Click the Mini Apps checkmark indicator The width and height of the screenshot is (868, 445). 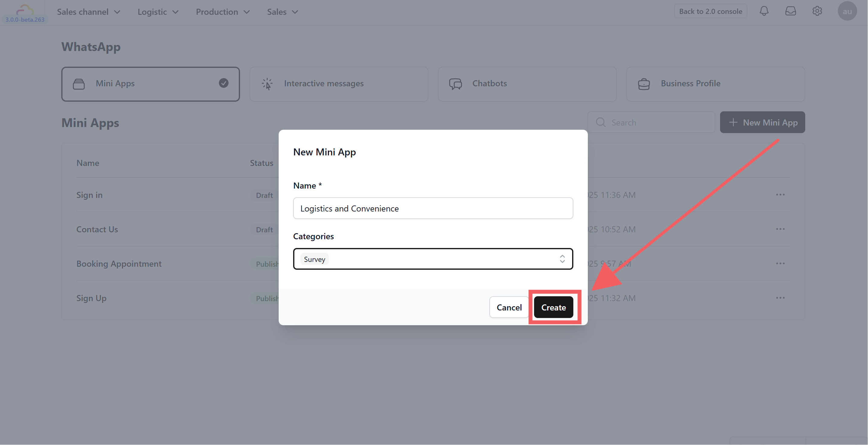coord(223,83)
